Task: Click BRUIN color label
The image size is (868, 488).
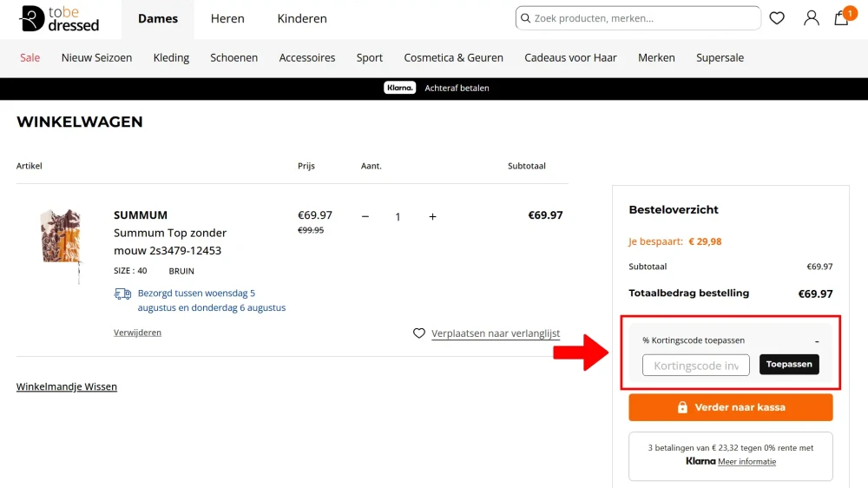Action: [181, 271]
